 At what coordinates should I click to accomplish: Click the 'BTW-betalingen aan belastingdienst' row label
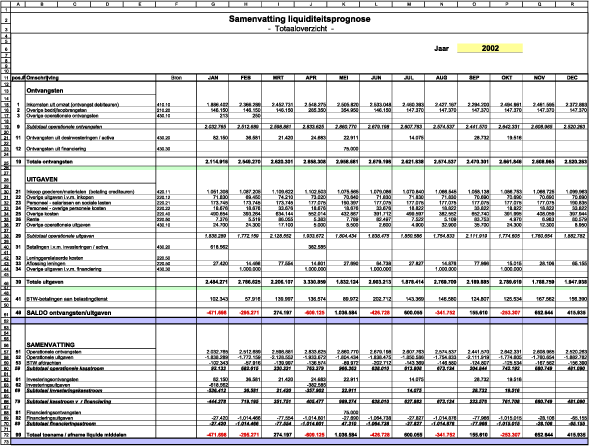pyautogui.click(x=67, y=299)
